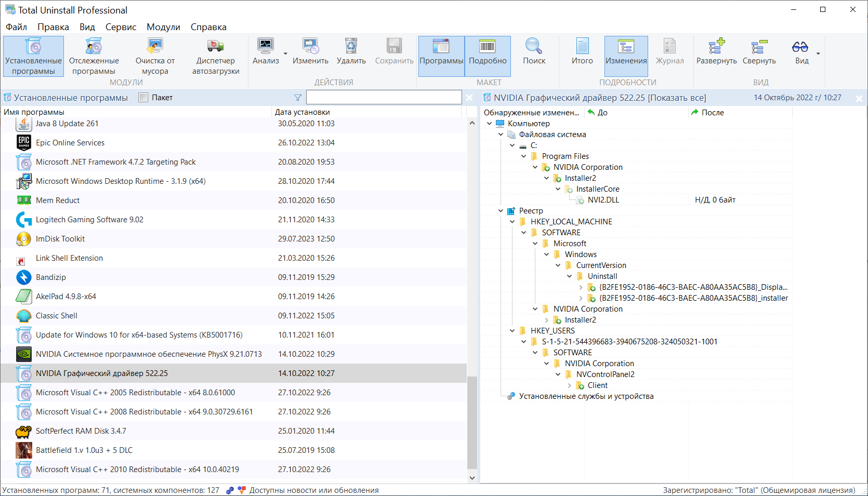The image size is (868, 496).
Task: Click the SoftPerfect RAM Disk icon
Action: pyautogui.click(x=24, y=431)
